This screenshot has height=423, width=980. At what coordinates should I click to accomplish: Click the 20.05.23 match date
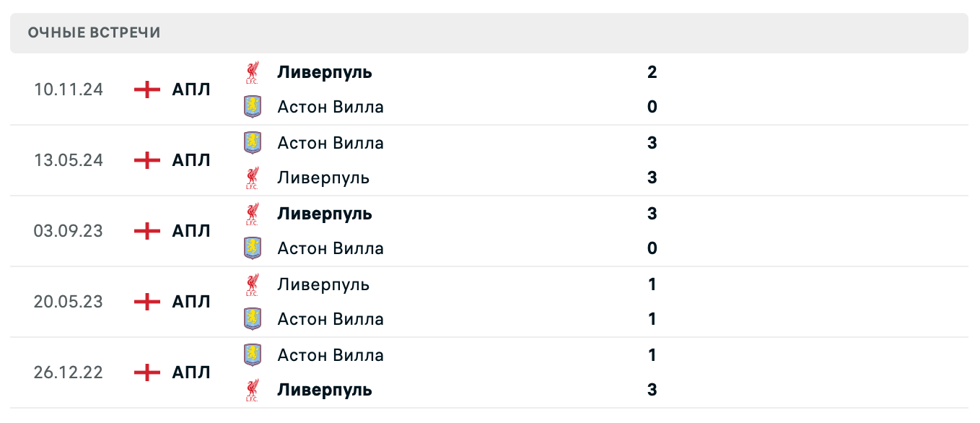coord(69,302)
